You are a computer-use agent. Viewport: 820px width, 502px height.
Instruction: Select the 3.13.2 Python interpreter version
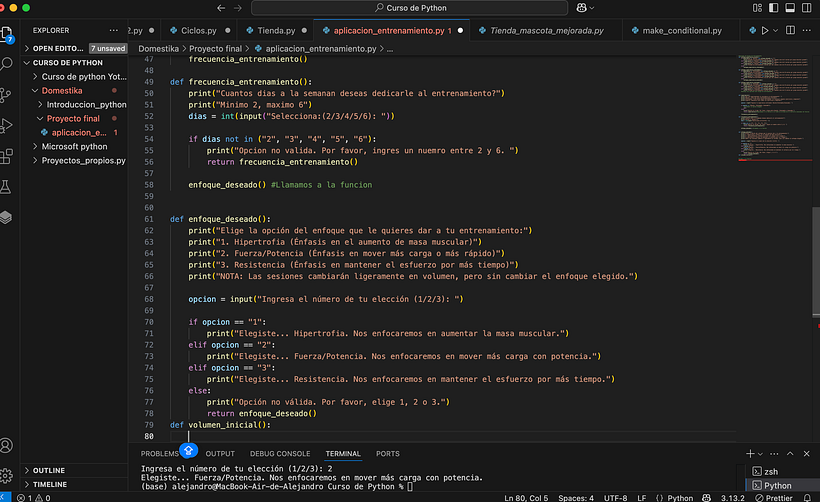coord(733,498)
